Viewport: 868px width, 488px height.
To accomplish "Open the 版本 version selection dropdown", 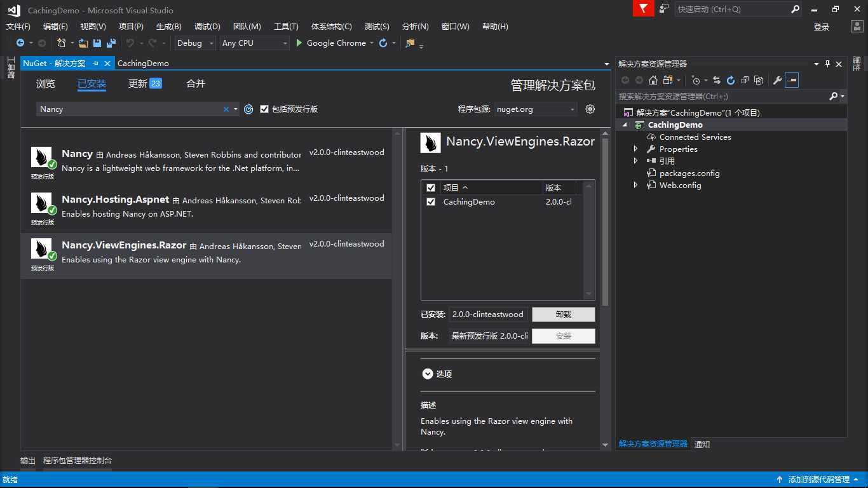I will point(489,336).
